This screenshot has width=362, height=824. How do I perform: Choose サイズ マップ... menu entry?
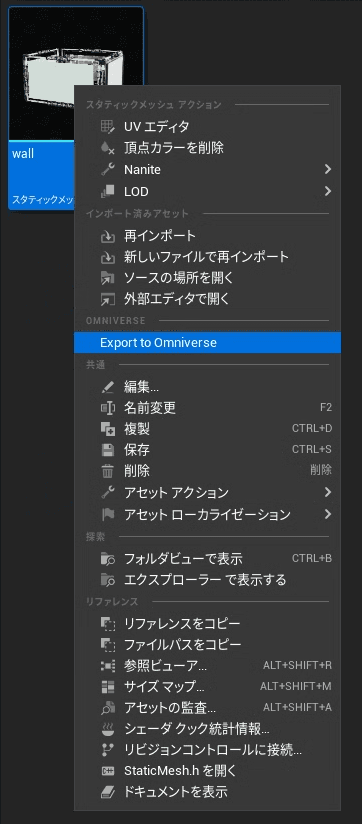pos(208,687)
